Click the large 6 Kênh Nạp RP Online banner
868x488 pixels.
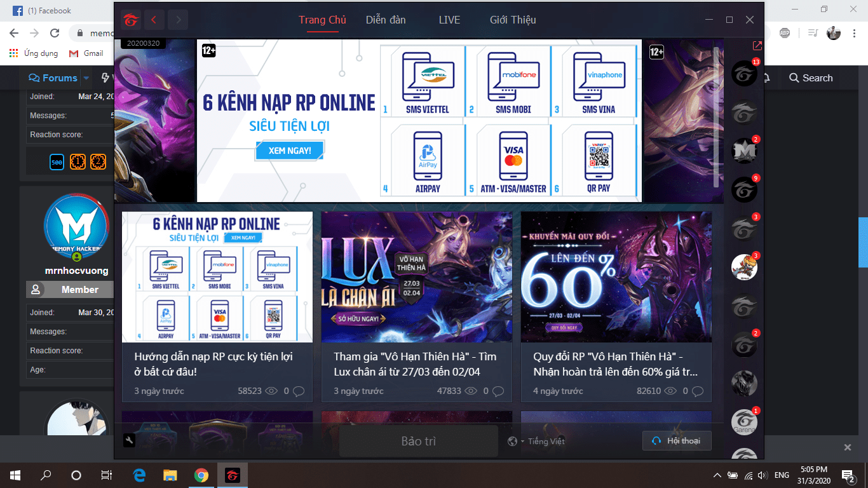coord(419,121)
